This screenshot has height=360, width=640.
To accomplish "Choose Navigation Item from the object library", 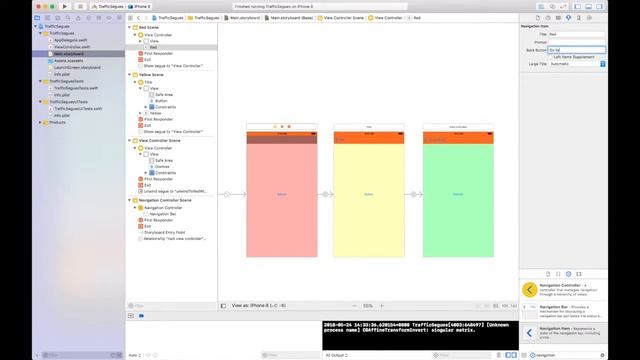I will (564, 333).
